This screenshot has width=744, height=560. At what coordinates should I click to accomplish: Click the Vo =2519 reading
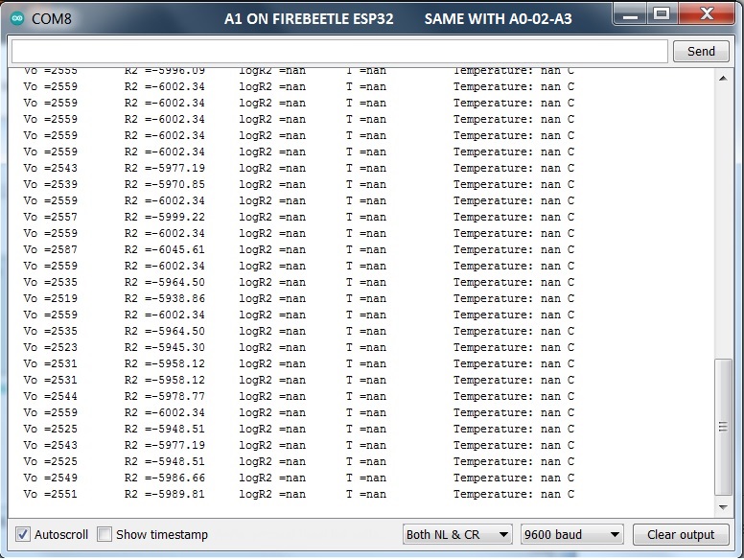point(50,298)
